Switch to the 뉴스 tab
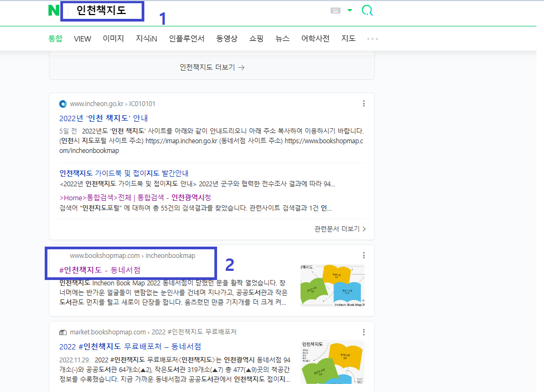The image size is (544, 392). click(x=282, y=39)
